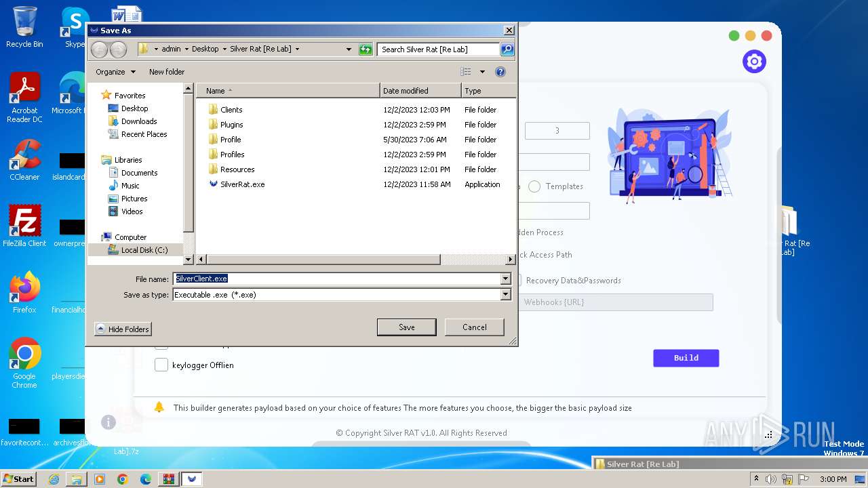Screen dimensions: 868x488
Task: Expand admin breadcrumb arrow
Action: pyautogui.click(x=186, y=49)
